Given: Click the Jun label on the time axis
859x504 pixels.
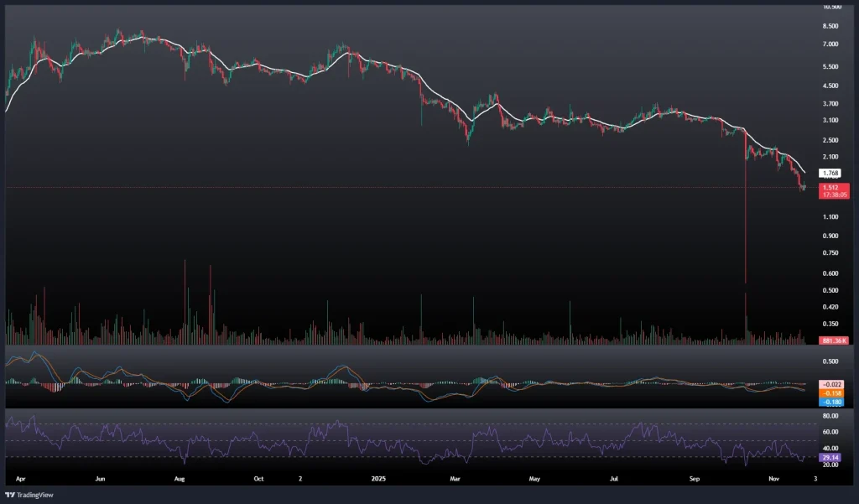Looking at the screenshot, I should (x=100, y=480).
